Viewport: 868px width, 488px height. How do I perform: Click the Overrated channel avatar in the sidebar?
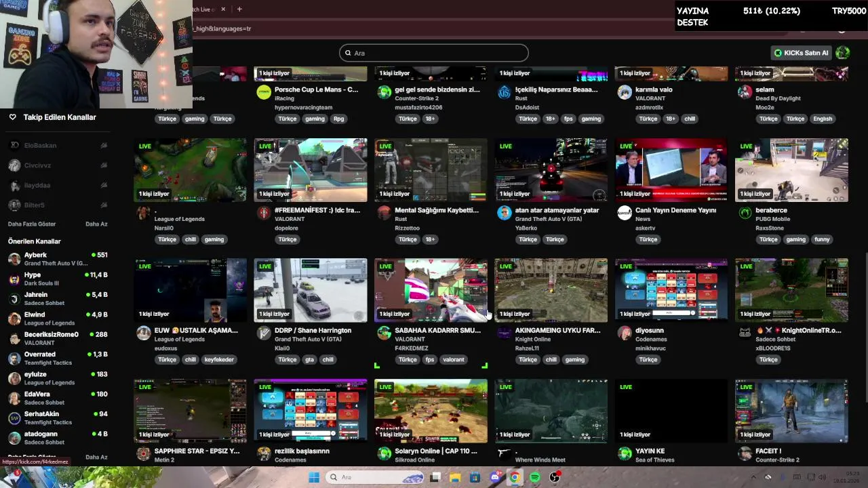point(14,359)
